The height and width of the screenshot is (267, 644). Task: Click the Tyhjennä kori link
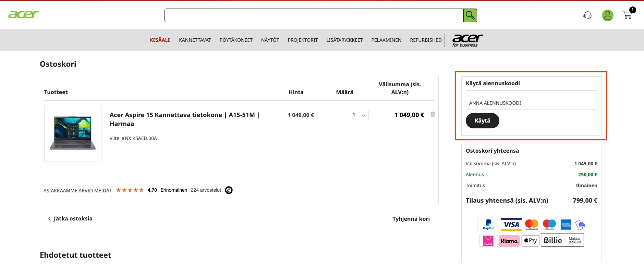411,219
